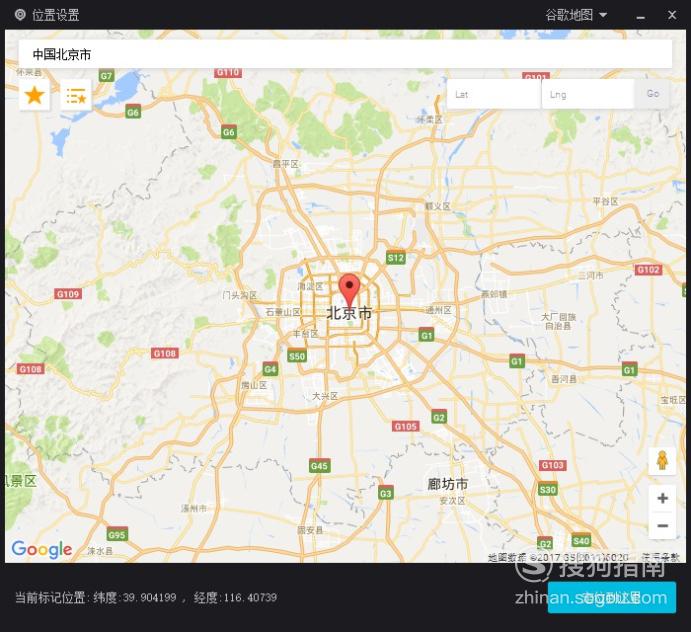Open the 使用条款 link on map
Image resolution: width=691 pixels, height=632 pixels.
pos(660,558)
